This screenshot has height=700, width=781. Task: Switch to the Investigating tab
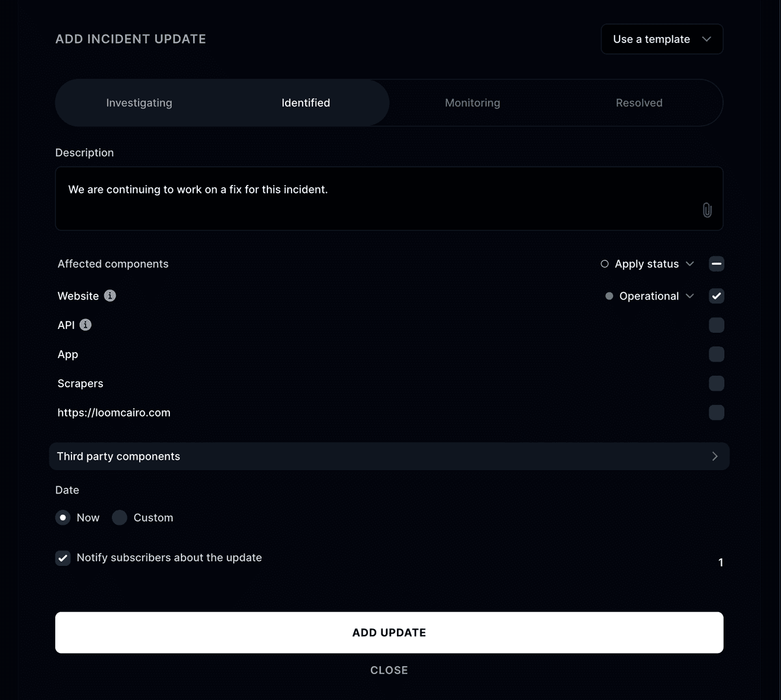click(139, 102)
